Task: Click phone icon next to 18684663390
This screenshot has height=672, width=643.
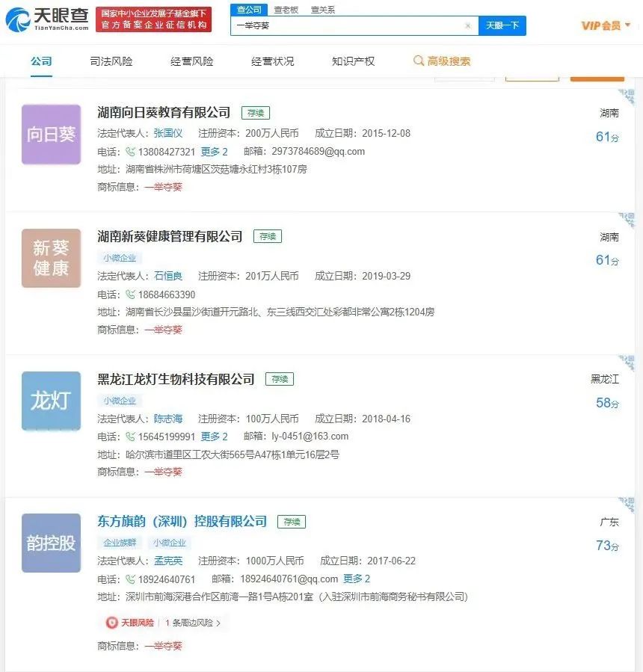Action: [x=130, y=295]
